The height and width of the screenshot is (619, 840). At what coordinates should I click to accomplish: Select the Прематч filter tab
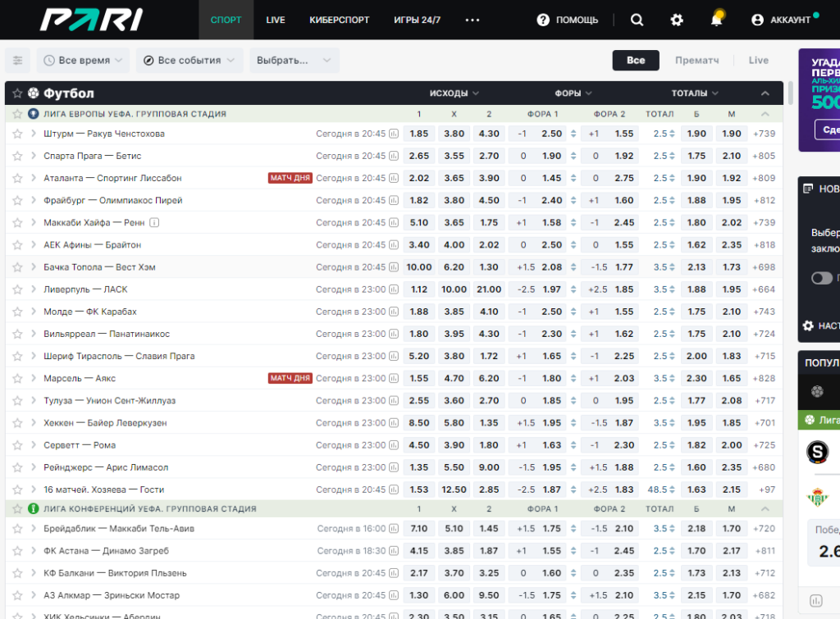696,61
